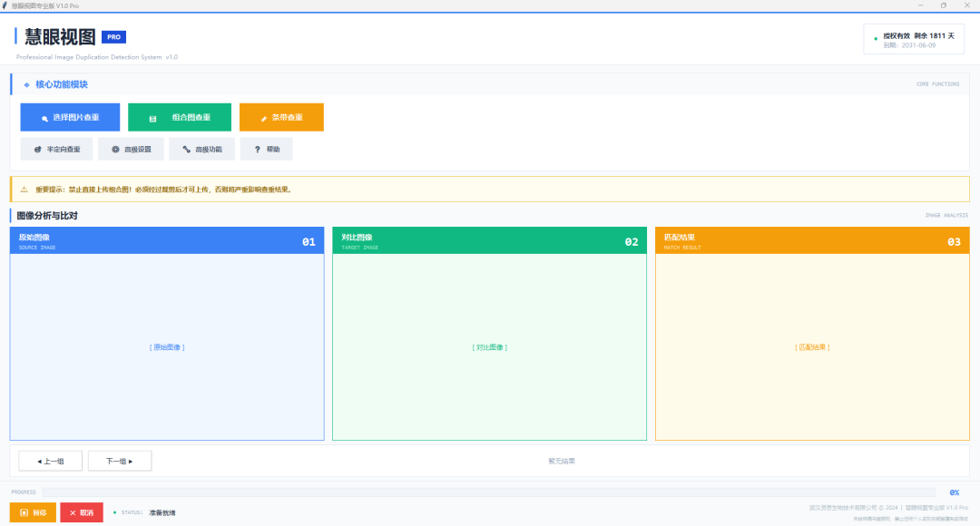Click the warning triangle in the yellow notice
Screen dimensions: 980x526
click(x=24, y=190)
